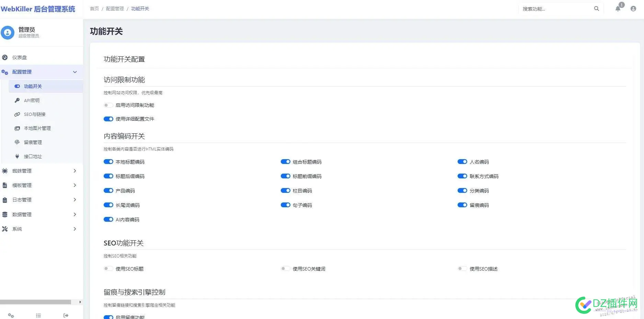Open the 接口地址 menu item
The image size is (644, 319).
pos(46,156)
